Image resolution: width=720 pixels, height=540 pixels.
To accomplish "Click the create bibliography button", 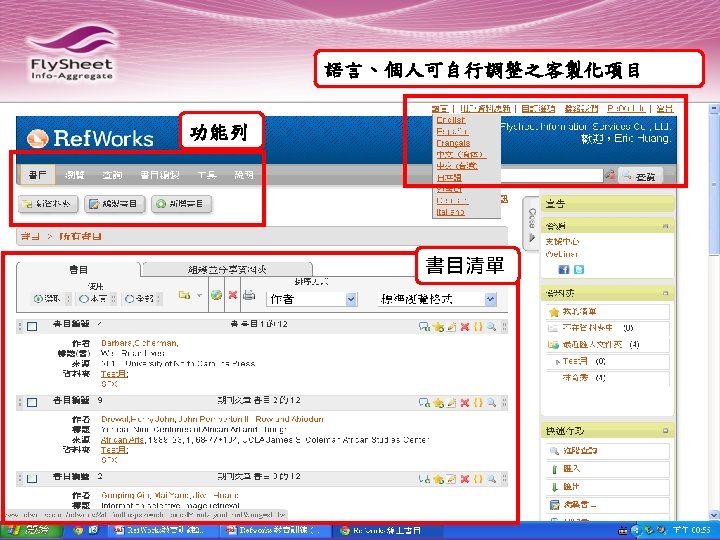I will pyautogui.click(x=115, y=203).
